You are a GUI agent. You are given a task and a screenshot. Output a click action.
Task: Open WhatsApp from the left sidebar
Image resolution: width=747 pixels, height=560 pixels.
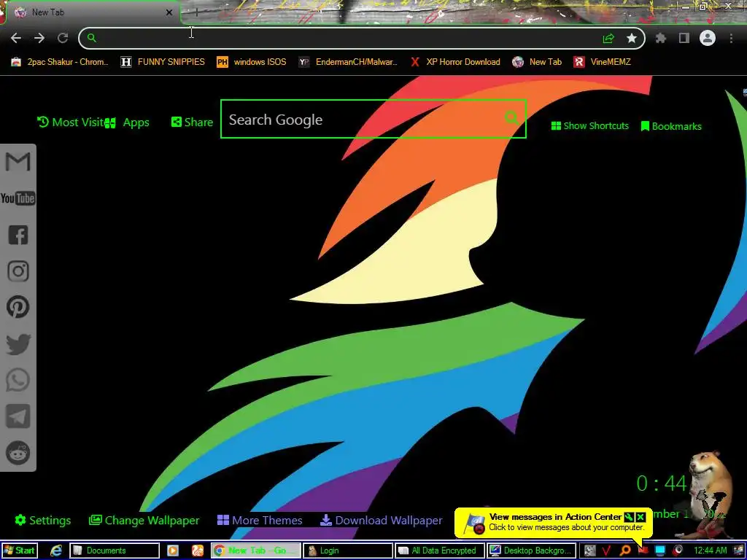[18, 380]
